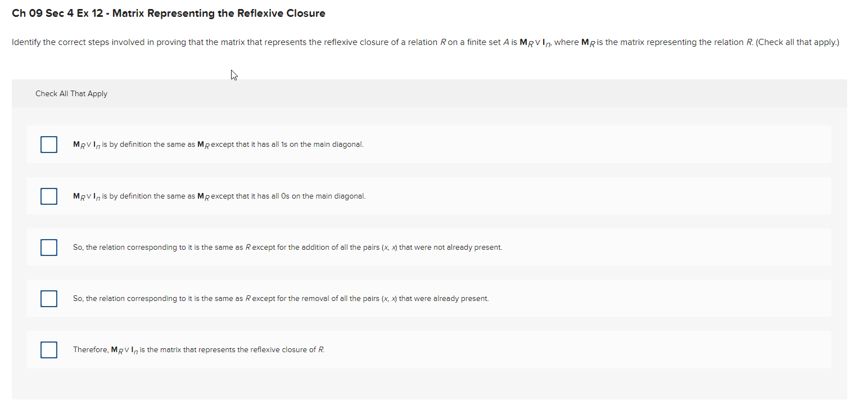Click the 'Therefore, MR ∨ In' conclusion row
Image resolution: width=868 pixels, height=418 pixels.
tap(198, 349)
